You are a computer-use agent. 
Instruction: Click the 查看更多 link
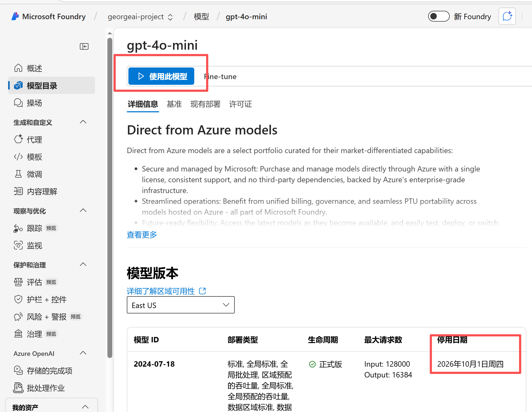(x=142, y=235)
